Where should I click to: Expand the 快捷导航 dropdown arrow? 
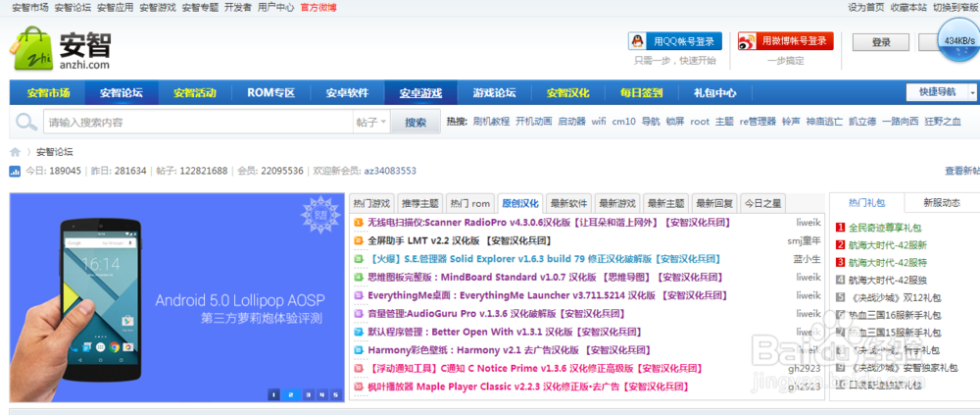pos(972,92)
